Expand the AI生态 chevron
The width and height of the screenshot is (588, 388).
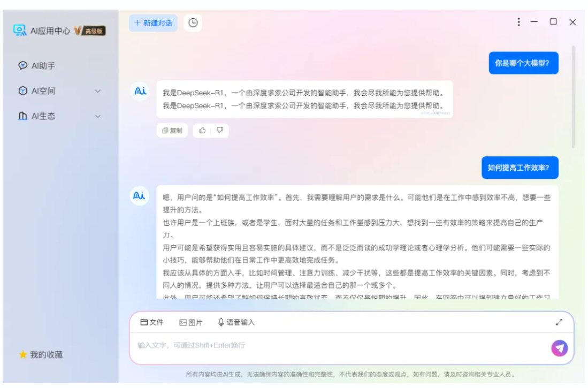tap(98, 116)
